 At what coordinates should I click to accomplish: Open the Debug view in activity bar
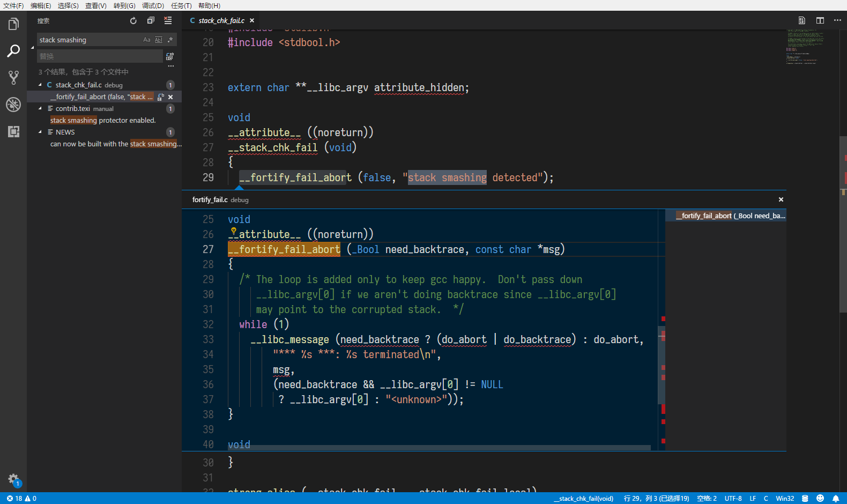[x=13, y=105]
